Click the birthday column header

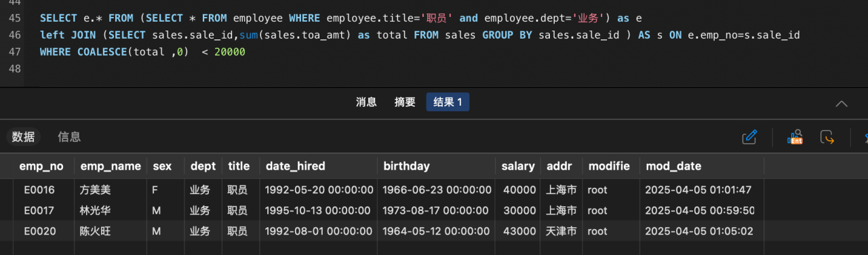tap(437, 166)
